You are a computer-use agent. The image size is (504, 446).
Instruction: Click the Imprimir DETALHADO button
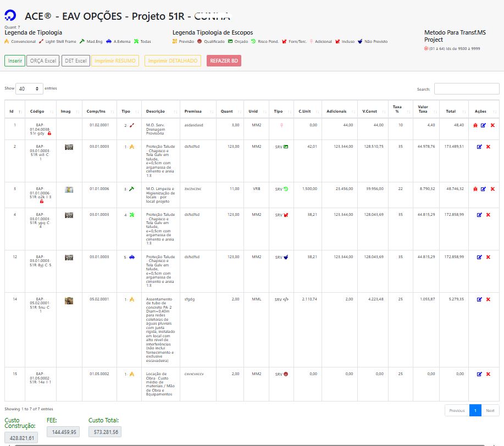pyautogui.click(x=173, y=61)
